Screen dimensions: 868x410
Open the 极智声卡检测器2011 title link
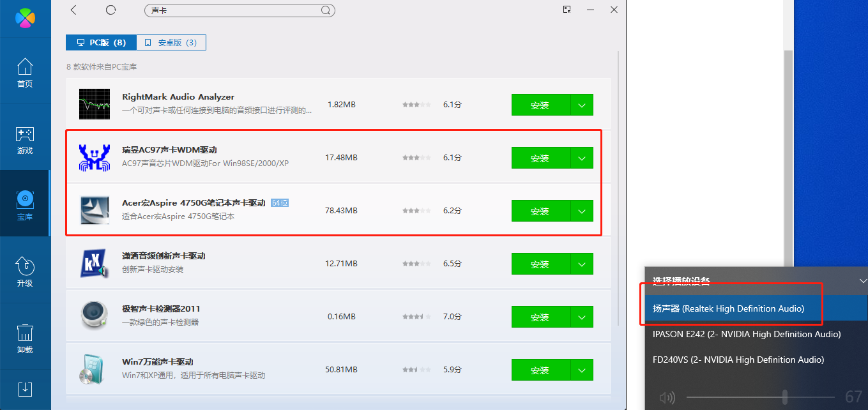(161, 309)
